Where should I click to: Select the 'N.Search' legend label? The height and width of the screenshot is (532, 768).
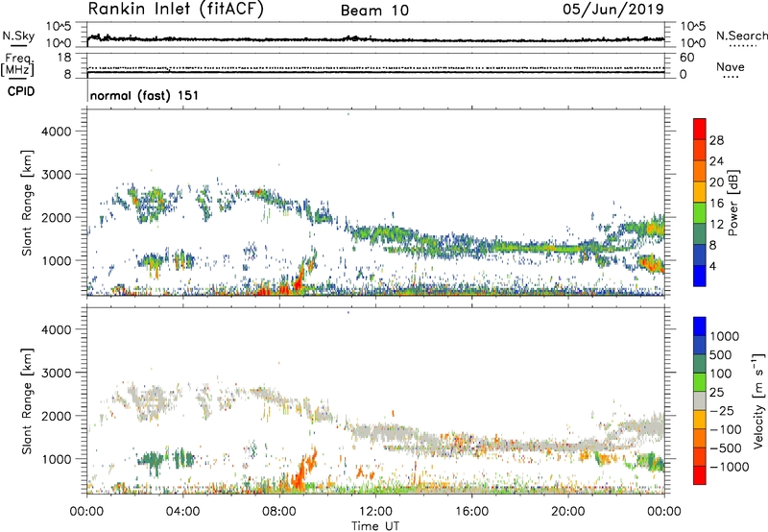coord(741,36)
